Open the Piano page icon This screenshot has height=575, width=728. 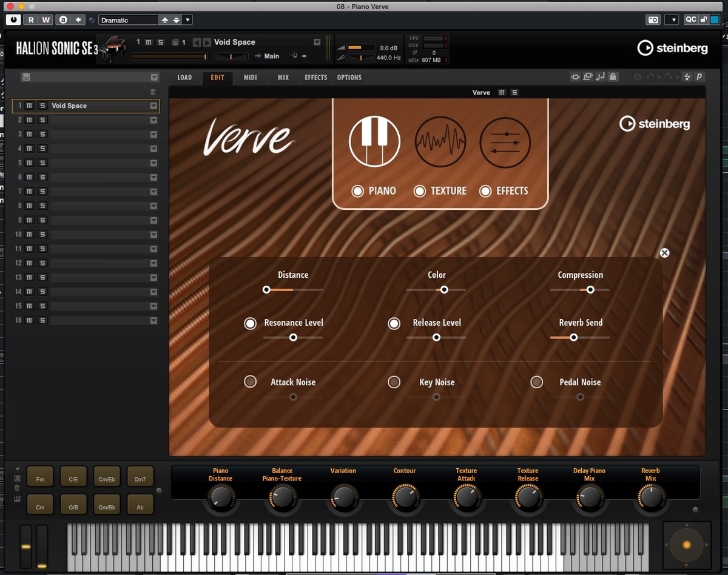[374, 141]
